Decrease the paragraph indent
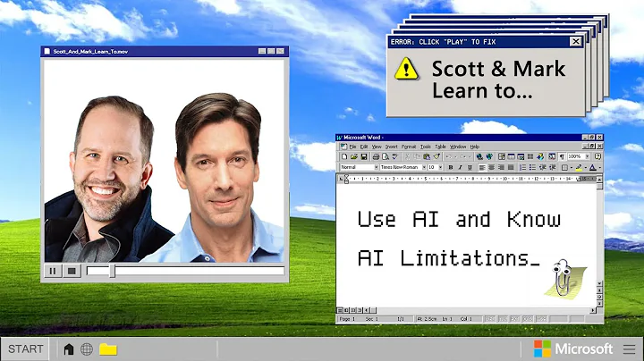Image resolution: width=644 pixels, height=361 pixels. tap(543, 167)
